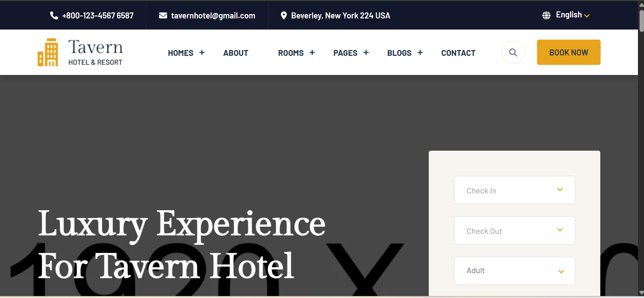Click plus icon next to ROOMS
This screenshot has width=644, height=298.
tap(312, 53)
